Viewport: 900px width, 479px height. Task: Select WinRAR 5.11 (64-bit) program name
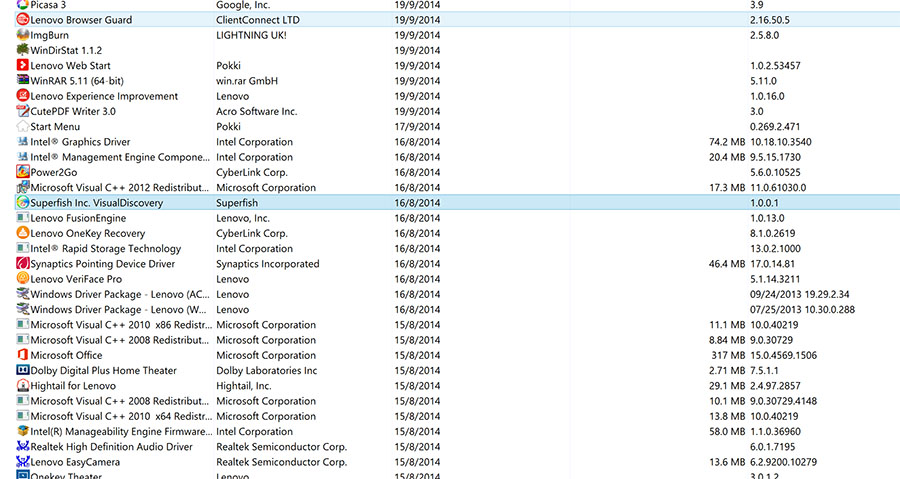tap(77, 81)
